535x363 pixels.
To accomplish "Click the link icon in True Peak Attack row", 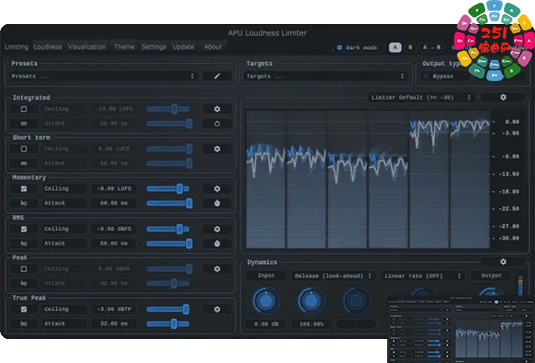I will (x=24, y=324).
